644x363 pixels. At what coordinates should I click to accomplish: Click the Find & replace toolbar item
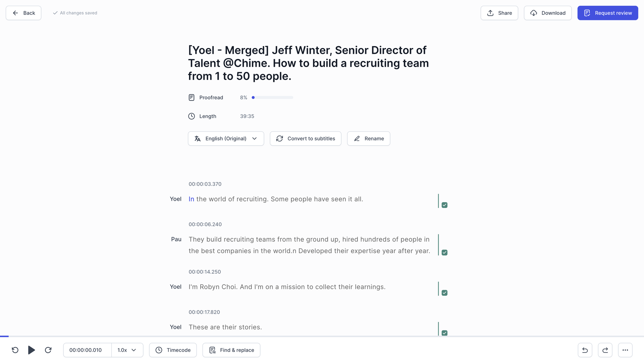click(231, 350)
